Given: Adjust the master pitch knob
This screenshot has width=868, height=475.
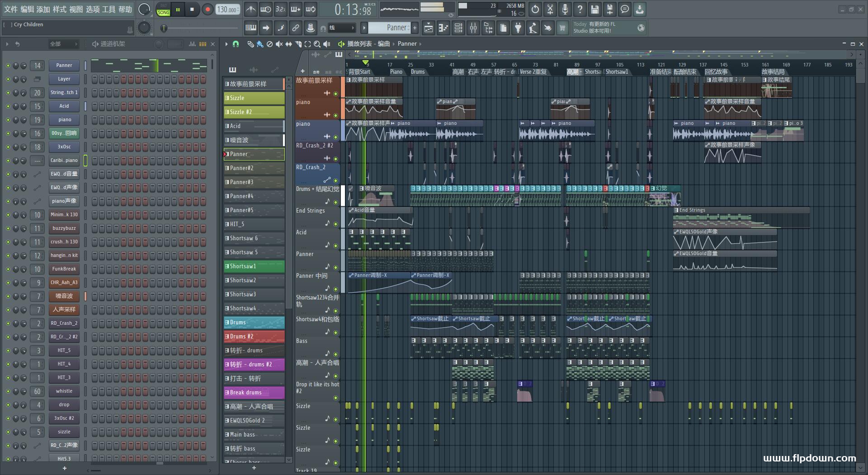Looking at the screenshot, I should pyautogui.click(x=144, y=28).
